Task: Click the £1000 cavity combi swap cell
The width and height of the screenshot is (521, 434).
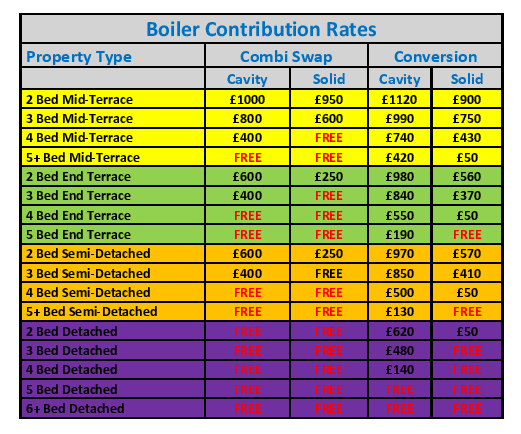Action: coord(247,99)
